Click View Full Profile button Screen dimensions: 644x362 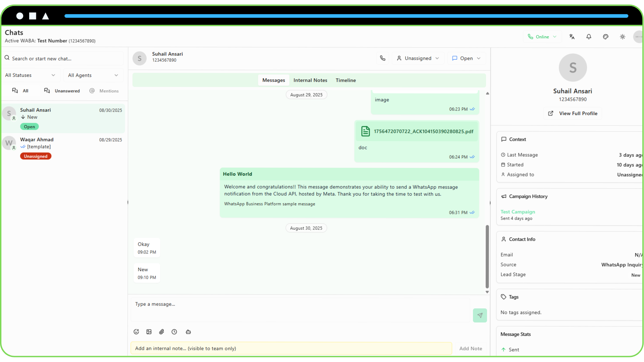click(573, 114)
